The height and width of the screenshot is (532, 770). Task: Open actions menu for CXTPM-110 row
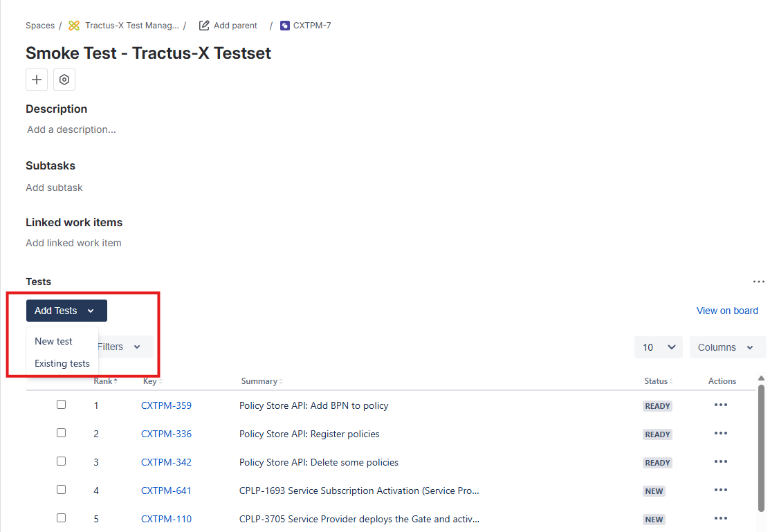[721, 518]
